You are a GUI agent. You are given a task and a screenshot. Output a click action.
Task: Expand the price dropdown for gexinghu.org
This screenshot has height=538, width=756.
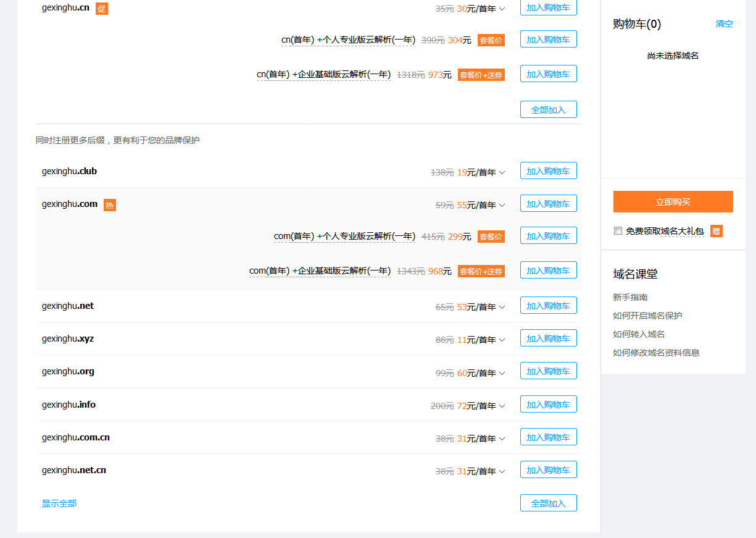(x=502, y=372)
